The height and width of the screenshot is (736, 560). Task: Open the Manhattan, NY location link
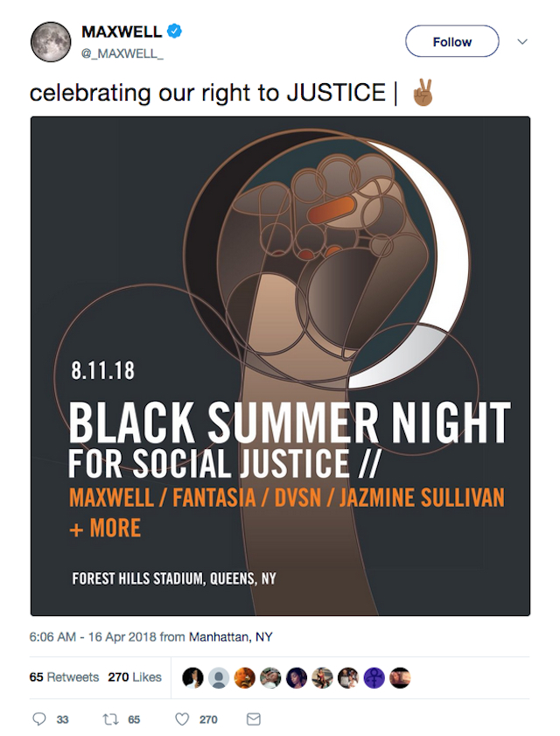click(230, 637)
